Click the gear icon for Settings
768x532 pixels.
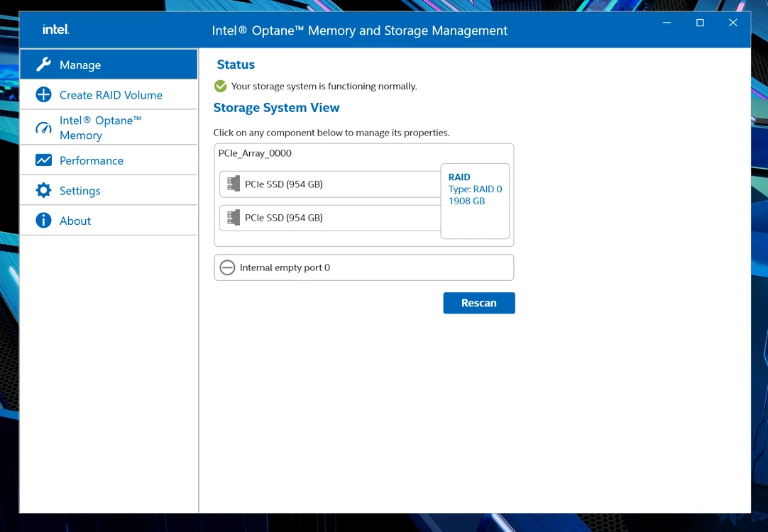(43, 190)
